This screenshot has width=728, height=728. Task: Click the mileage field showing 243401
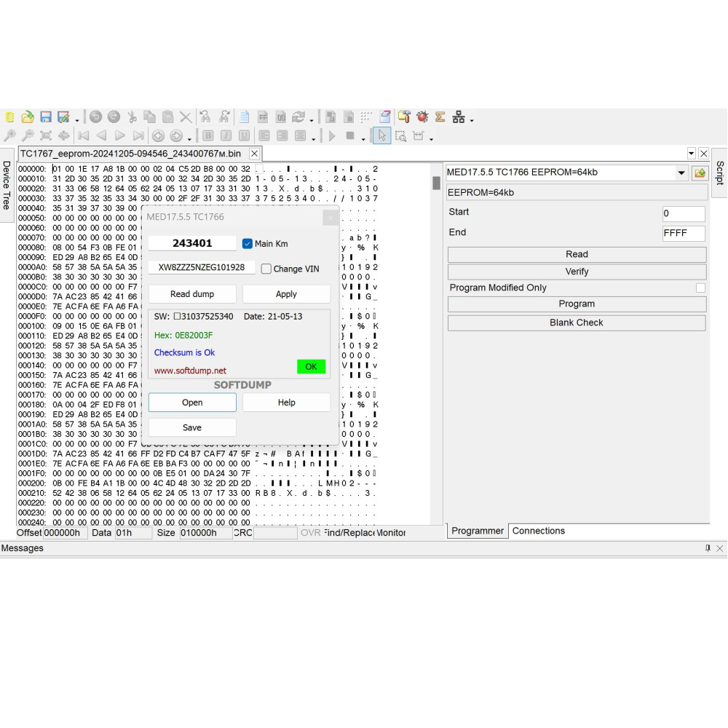point(192,243)
